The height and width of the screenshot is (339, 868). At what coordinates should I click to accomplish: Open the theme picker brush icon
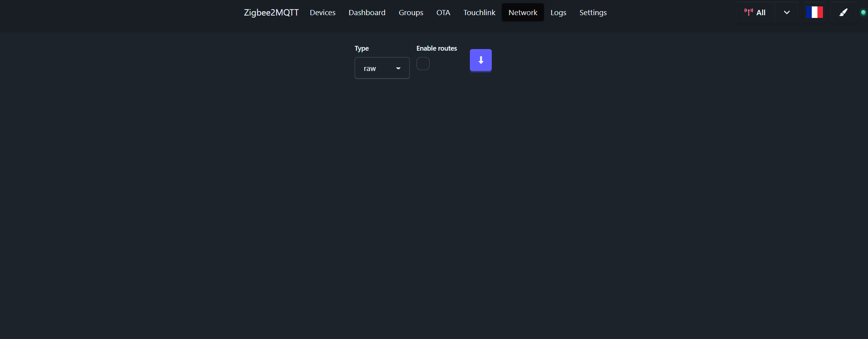pos(843,12)
